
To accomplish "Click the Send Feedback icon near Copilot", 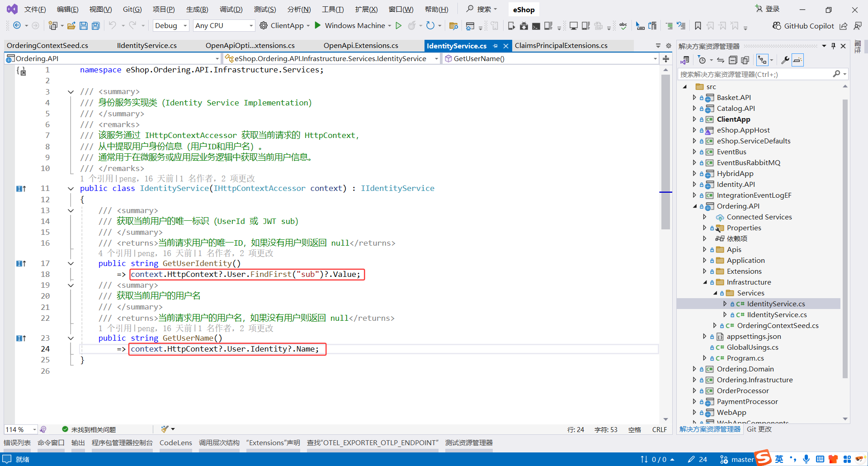I will coord(857,26).
